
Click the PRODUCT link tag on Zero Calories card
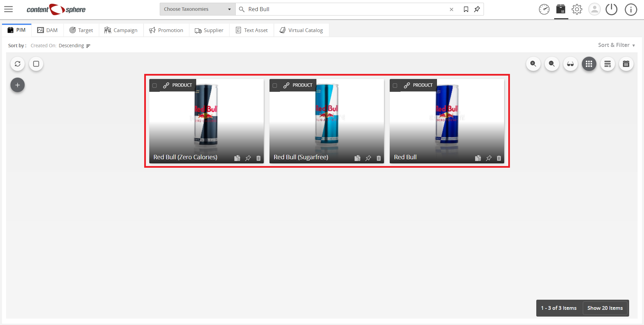point(178,85)
